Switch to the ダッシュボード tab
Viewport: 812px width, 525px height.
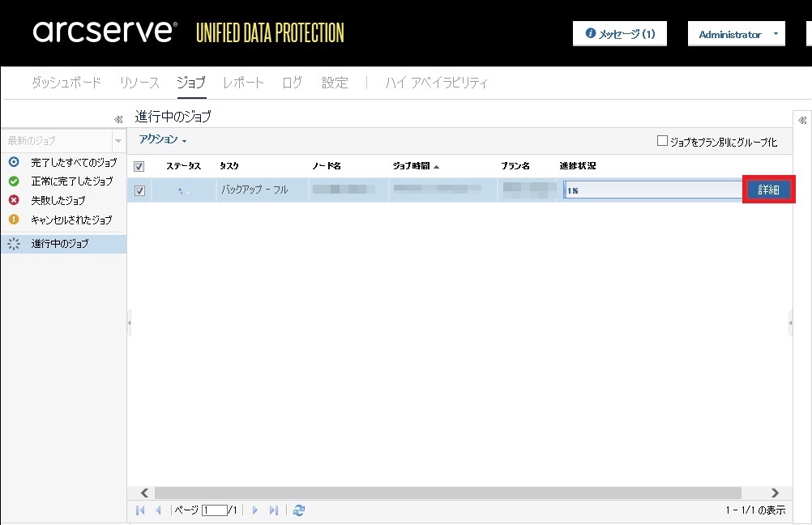tap(66, 83)
